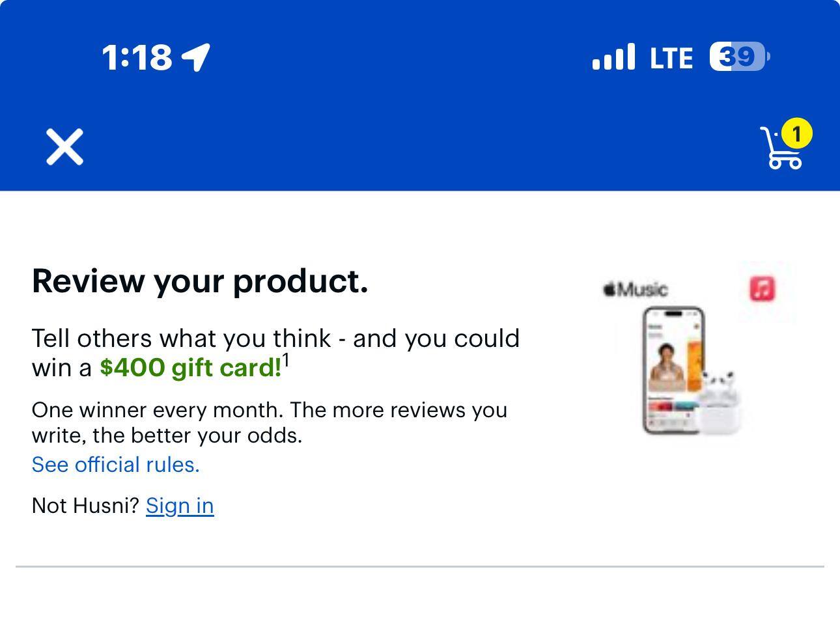The height and width of the screenshot is (634, 840).
Task: Tap the battery level indicator
Action: [739, 57]
